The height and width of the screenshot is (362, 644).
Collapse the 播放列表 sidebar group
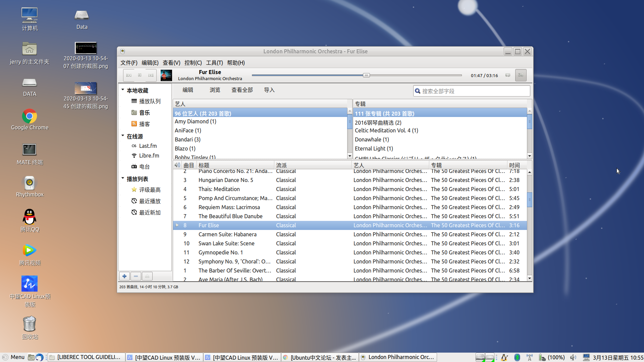click(x=123, y=178)
